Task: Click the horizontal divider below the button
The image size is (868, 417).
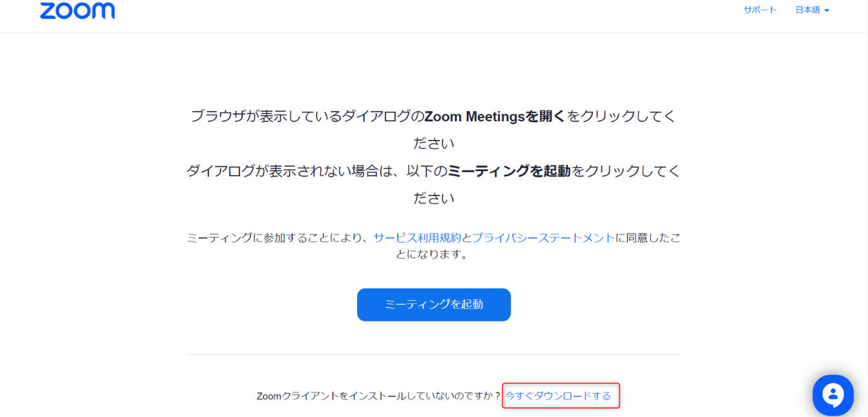Action: click(x=434, y=354)
